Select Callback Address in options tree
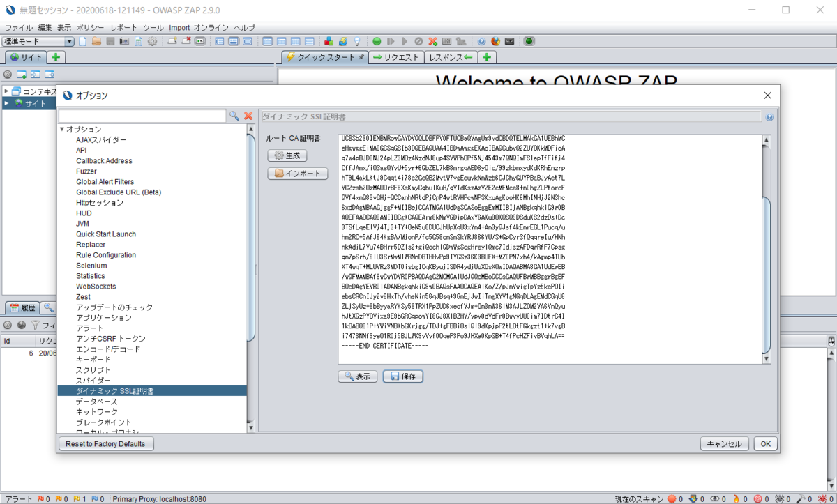837x504 pixels. pyautogui.click(x=104, y=161)
